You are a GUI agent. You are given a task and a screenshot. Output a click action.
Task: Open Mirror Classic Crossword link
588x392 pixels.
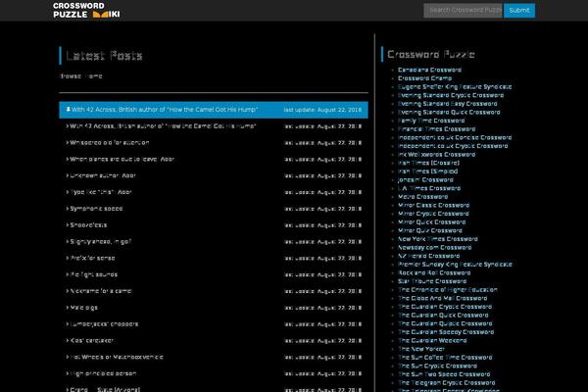pos(433,206)
